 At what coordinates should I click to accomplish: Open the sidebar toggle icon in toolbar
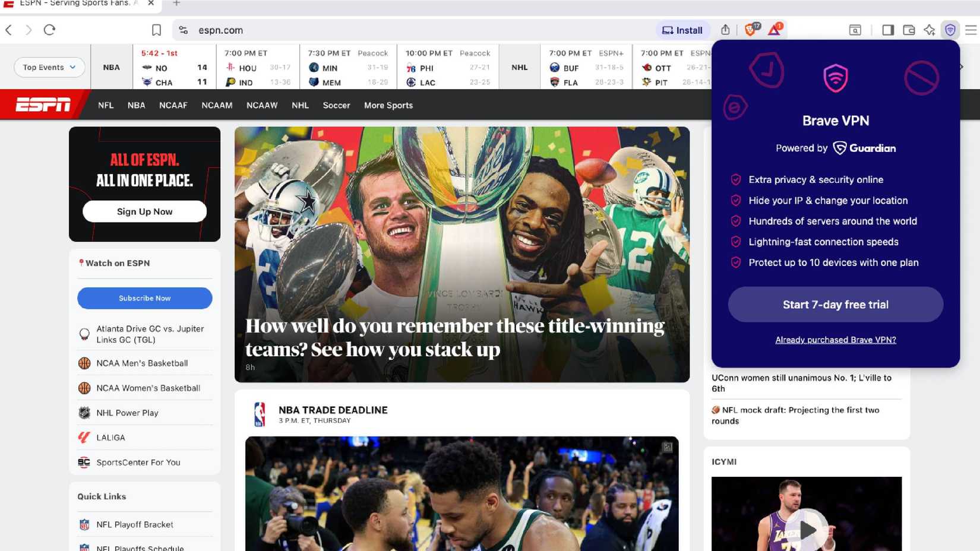888,30
